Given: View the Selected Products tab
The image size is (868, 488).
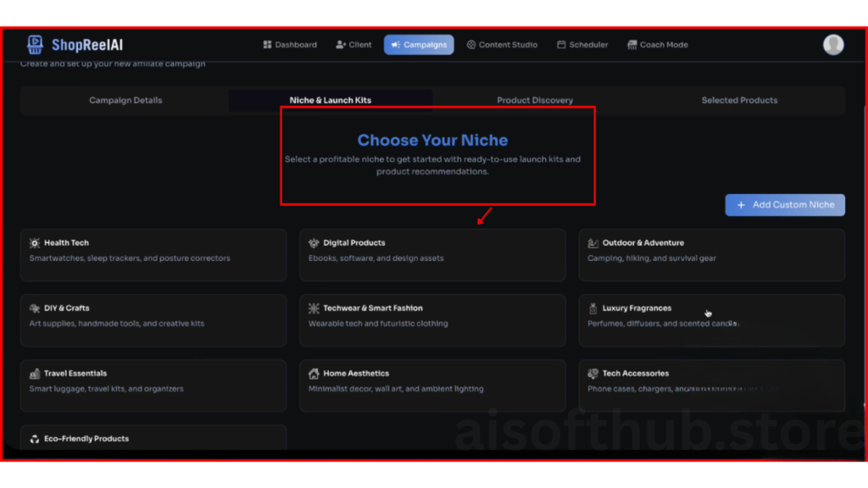Looking at the screenshot, I should [739, 100].
